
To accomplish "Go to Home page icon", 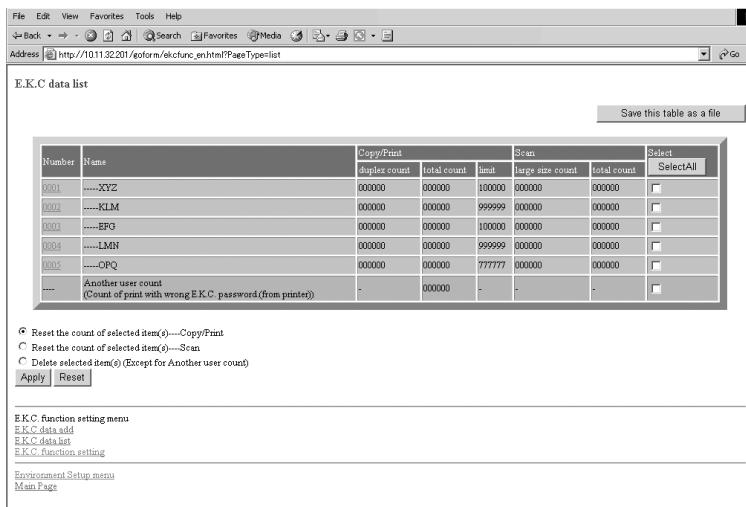I will (126, 36).
